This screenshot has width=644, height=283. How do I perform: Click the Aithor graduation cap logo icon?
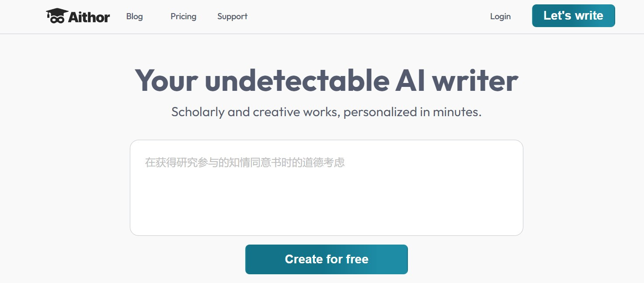click(x=57, y=16)
